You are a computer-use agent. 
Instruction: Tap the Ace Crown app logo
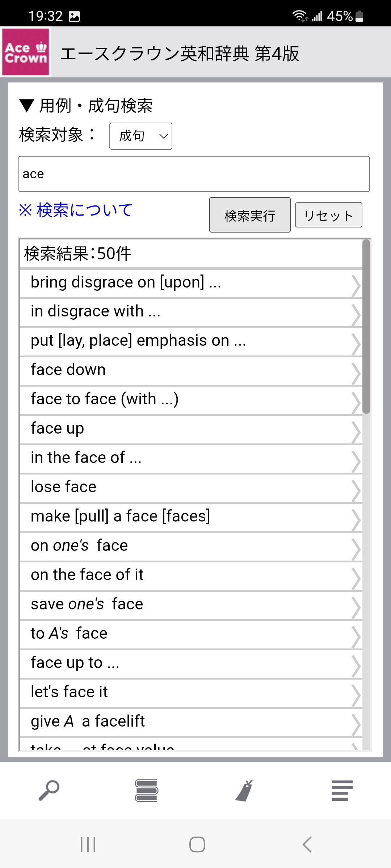point(26,52)
